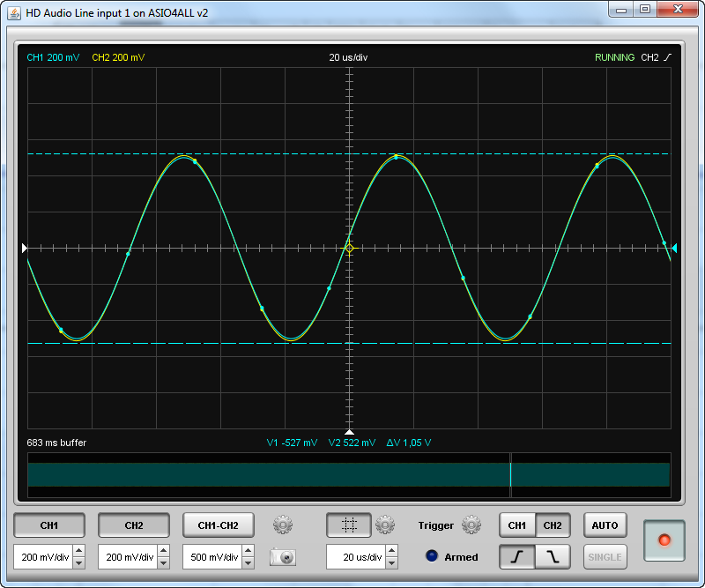Click the CH2 200 mV header label
This screenshot has height=588, width=705.
point(118,57)
